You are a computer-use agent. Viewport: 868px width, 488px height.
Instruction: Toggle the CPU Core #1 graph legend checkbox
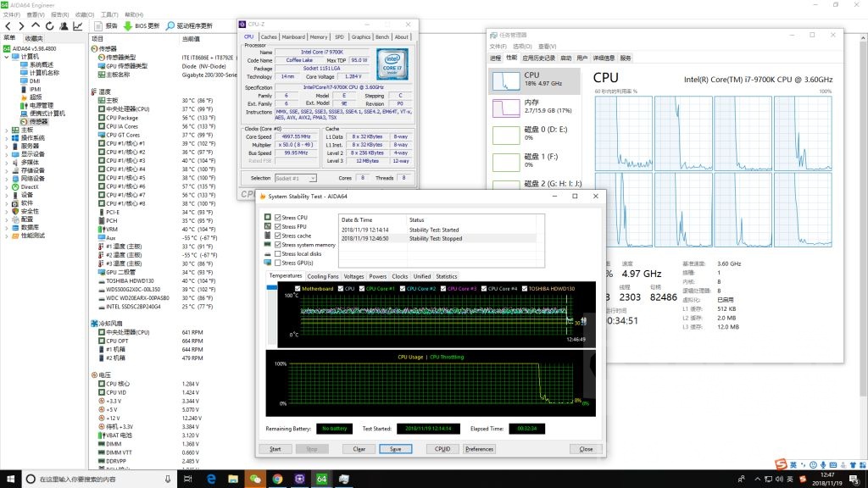[362, 288]
